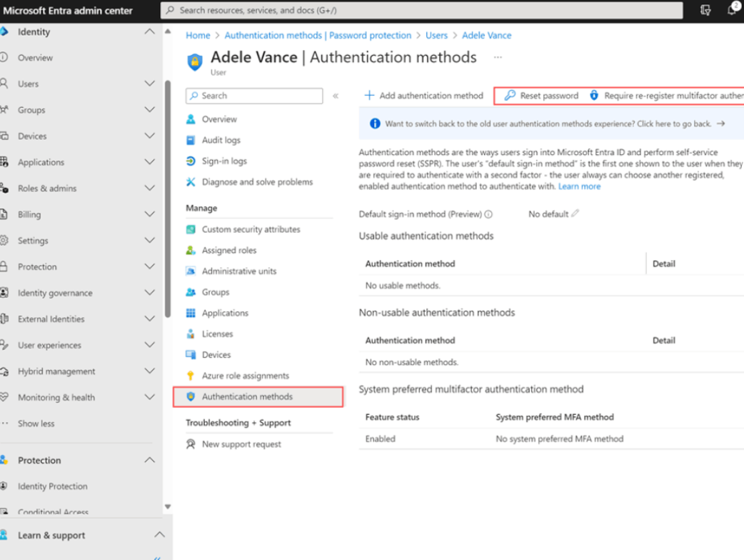Click the Assigned roles icon
The image size is (744, 560).
point(190,250)
